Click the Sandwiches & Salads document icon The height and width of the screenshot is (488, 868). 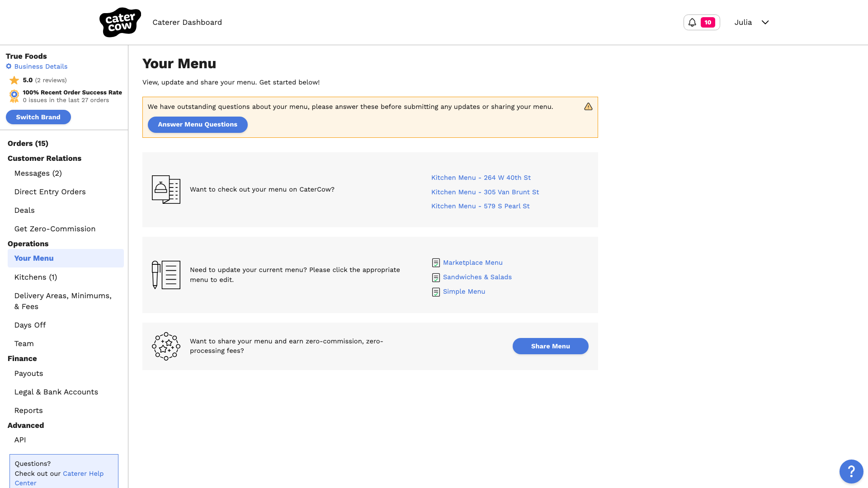pyautogui.click(x=436, y=277)
